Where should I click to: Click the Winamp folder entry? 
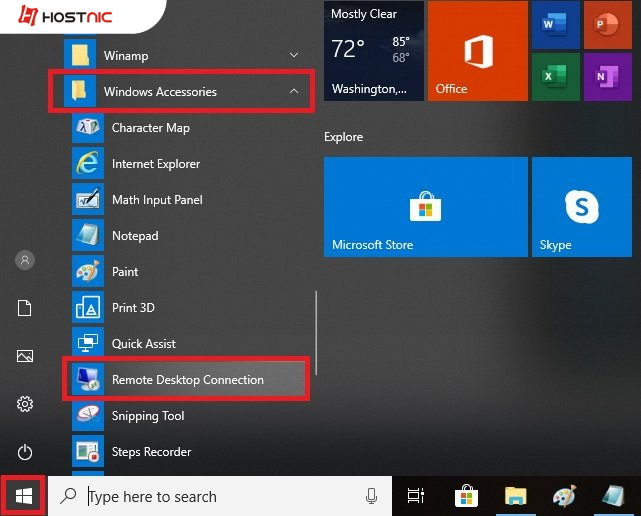[182, 55]
